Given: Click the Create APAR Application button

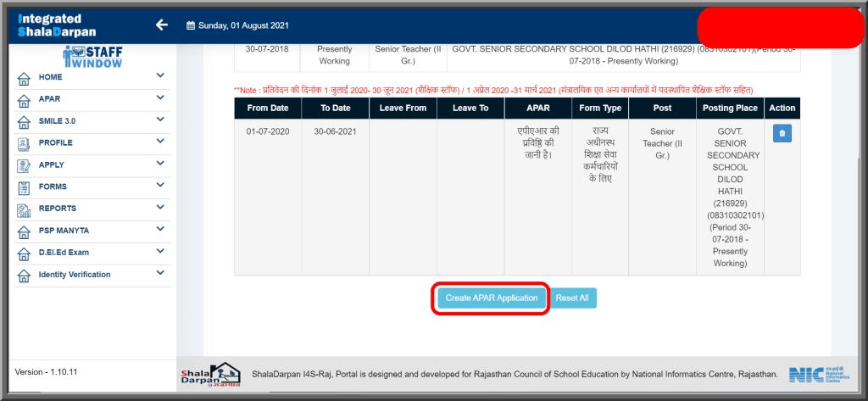Looking at the screenshot, I should click(x=492, y=298).
